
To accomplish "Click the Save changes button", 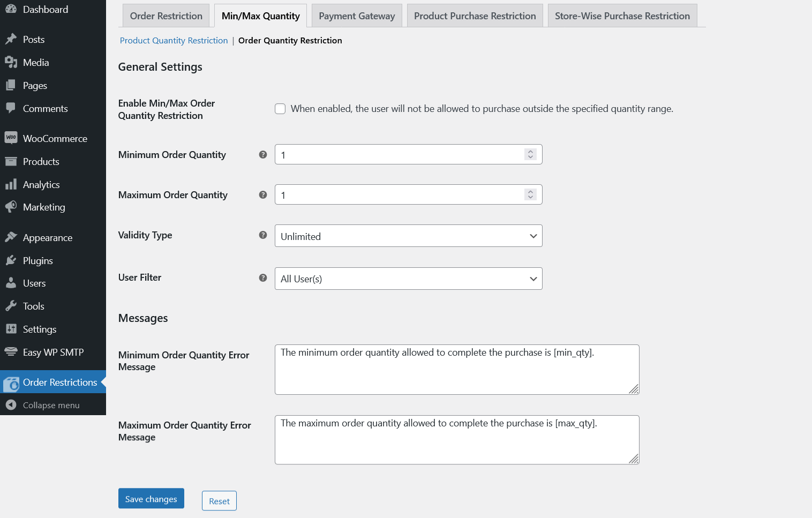I will (151, 498).
